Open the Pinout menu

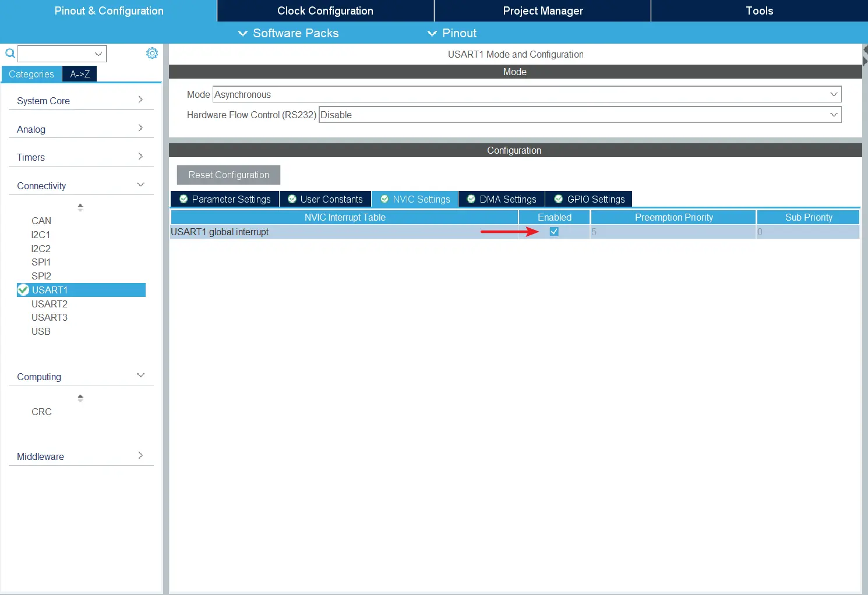[452, 33]
